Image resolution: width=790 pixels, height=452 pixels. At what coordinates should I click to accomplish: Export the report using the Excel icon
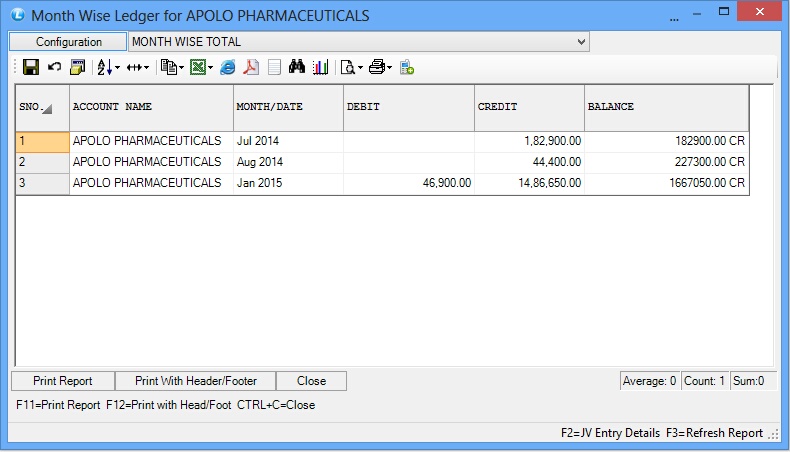point(198,67)
